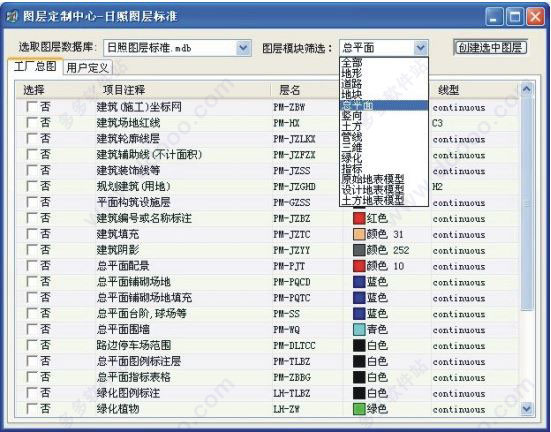Click the app icon in title bar
Screen dimensions: 551x432
tap(12, 16)
